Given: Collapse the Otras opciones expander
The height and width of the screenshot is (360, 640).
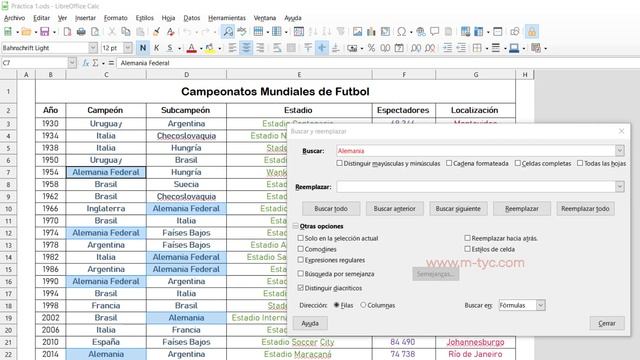Looking at the screenshot, I should pyautogui.click(x=296, y=226).
